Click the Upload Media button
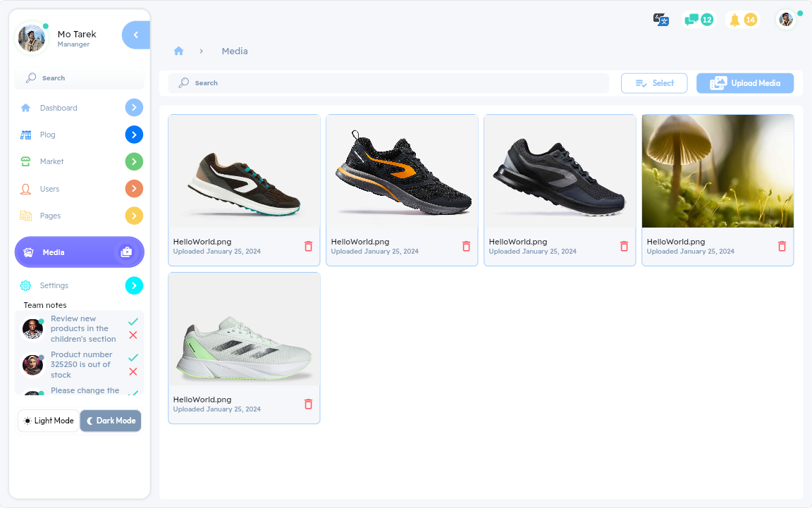The image size is (812, 508). coord(745,83)
